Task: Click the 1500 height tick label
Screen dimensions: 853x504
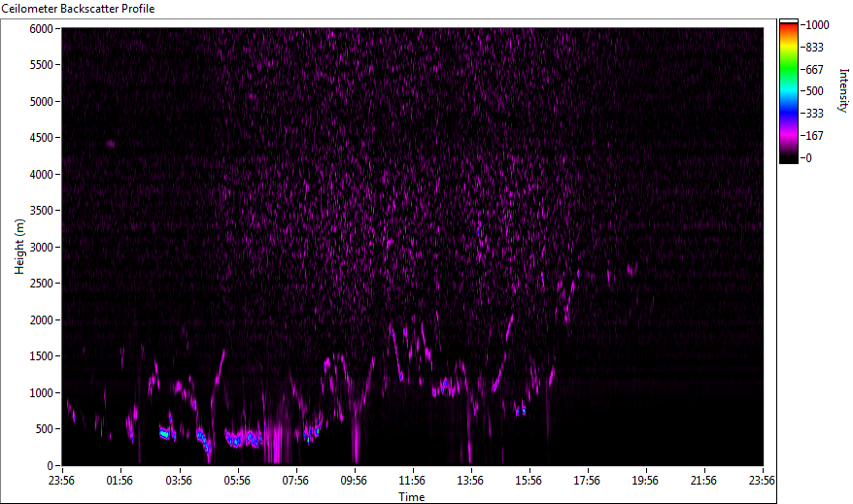Action: 42,356
